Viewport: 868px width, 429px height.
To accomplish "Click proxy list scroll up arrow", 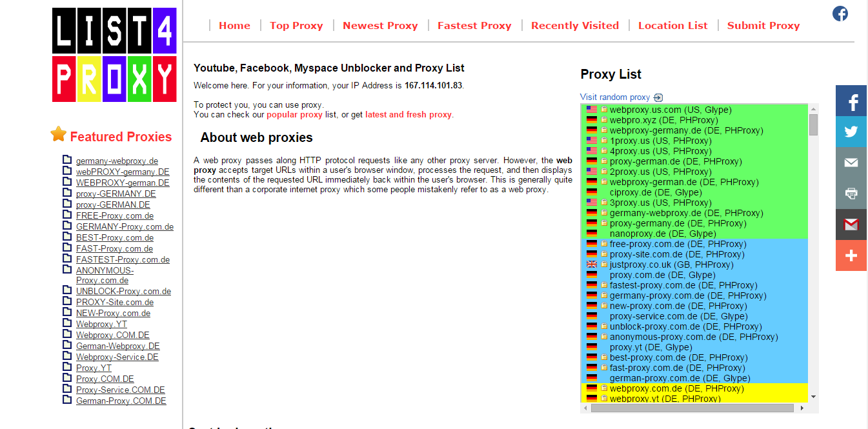I will [x=813, y=108].
